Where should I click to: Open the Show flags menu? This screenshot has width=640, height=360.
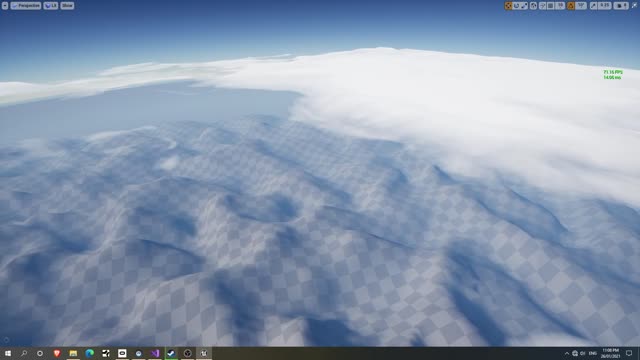(67, 6)
